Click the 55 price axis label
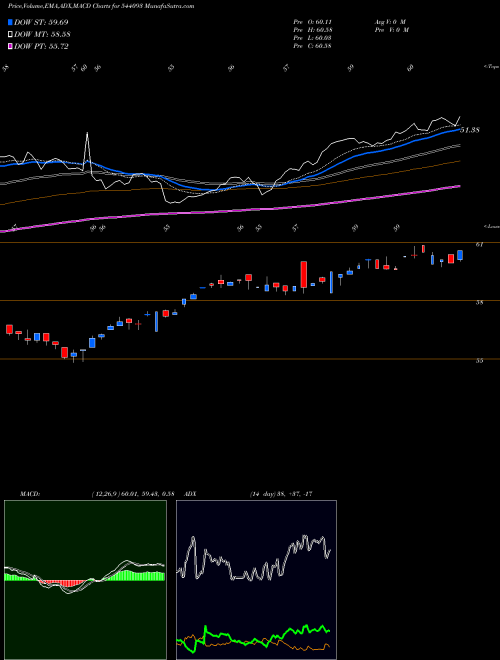500x660 pixels. coord(479,361)
